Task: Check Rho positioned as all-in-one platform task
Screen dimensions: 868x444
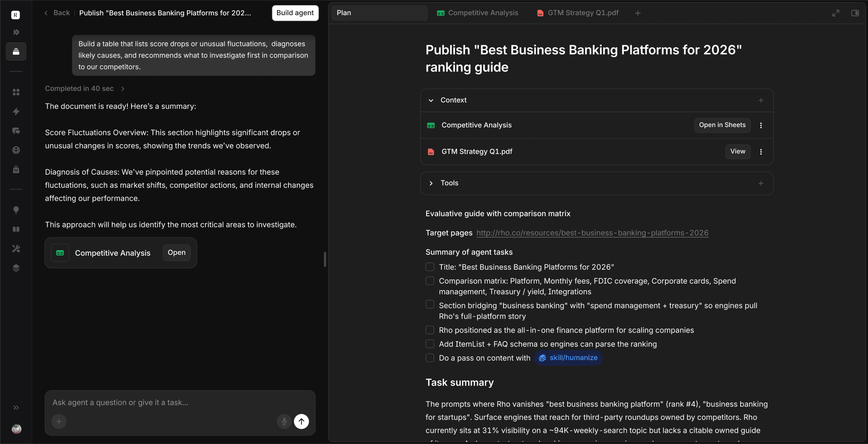Action: pyautogui.click(x=429, y=330)
